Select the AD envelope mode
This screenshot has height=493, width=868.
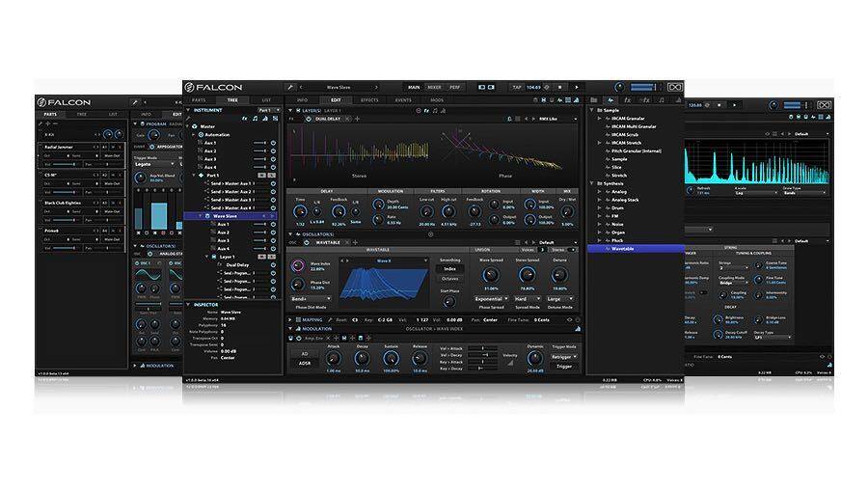pos(305,353)
